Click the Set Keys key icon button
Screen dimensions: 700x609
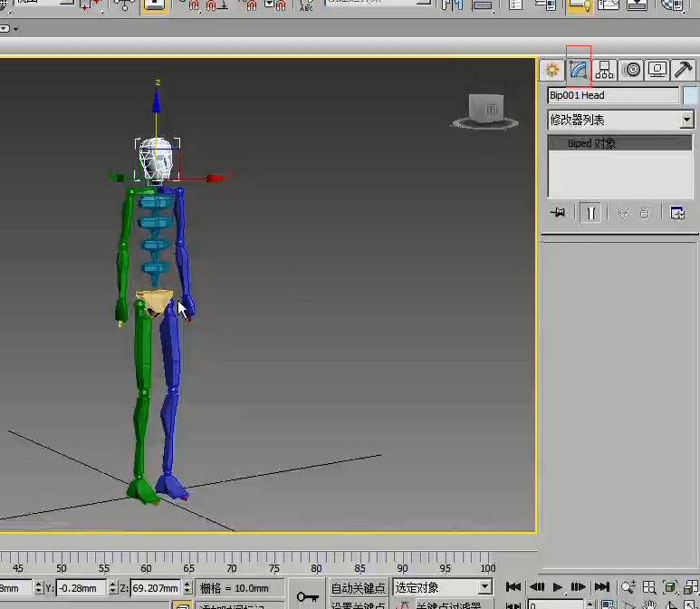coord(308,596)
